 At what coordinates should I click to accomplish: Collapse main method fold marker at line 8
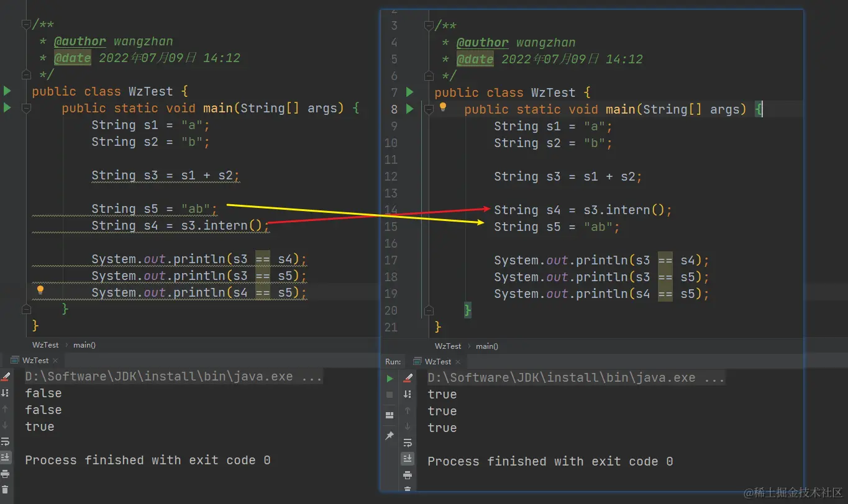[429, 109]
